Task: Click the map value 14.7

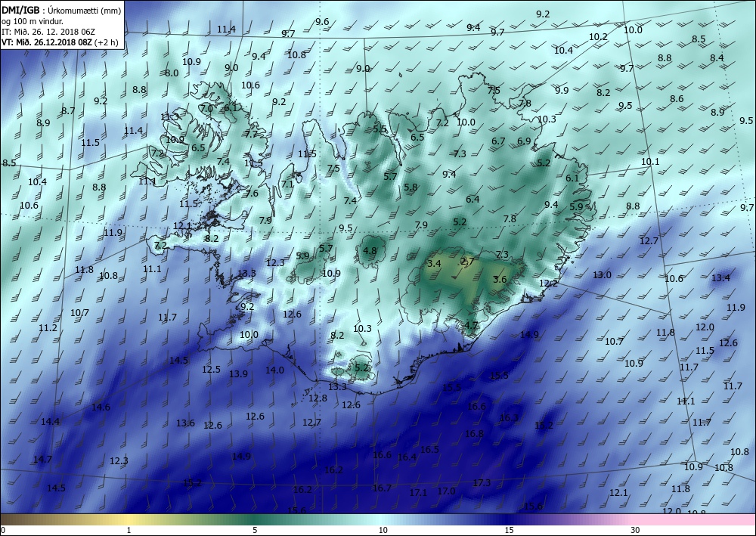Action: 42,460
